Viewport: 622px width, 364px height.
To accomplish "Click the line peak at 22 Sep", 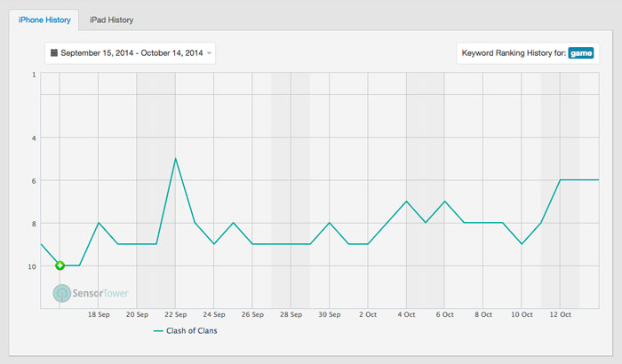I will (175, 159).
